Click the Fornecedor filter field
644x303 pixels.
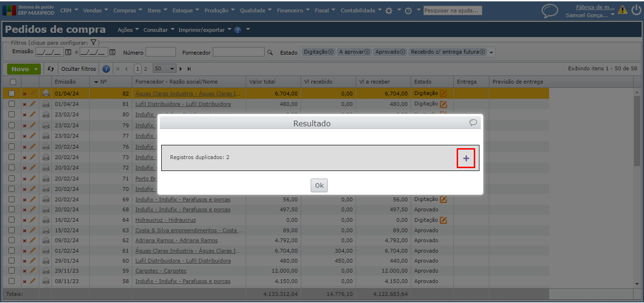(x=239, y=52)
